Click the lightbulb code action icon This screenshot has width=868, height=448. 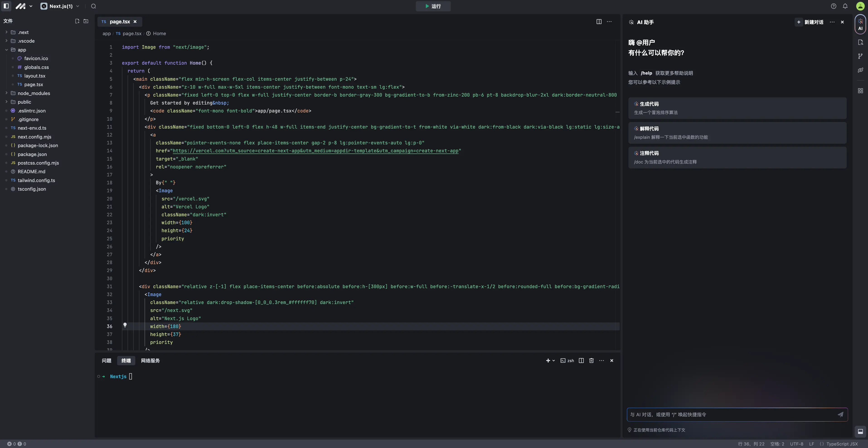[x=125, y=325]
